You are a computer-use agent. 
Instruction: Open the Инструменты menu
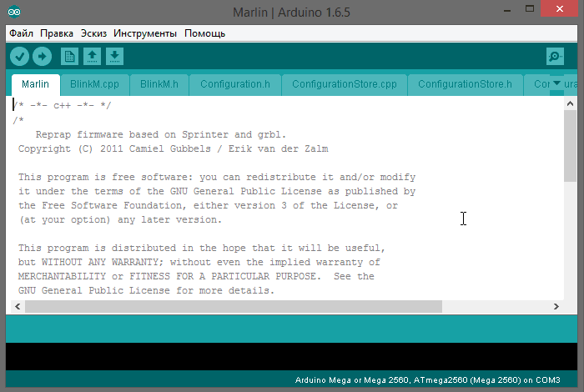click(145, 33)
